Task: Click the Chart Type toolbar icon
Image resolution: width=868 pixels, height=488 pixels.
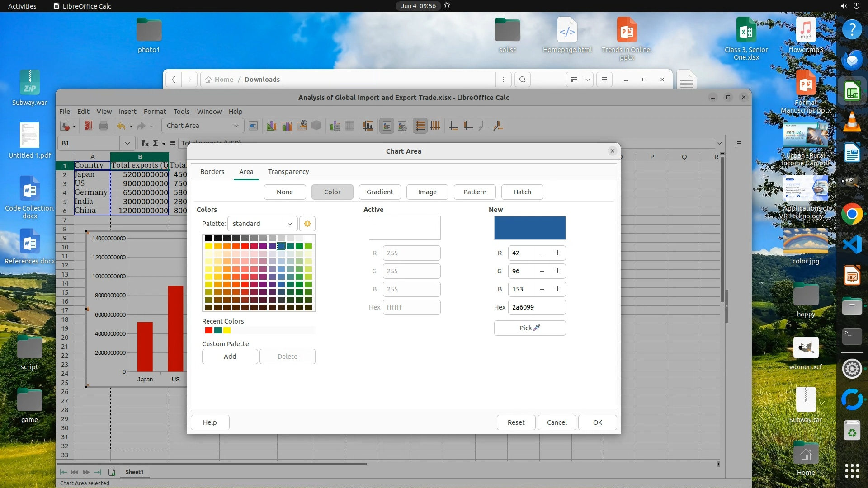Action: [x=271, y=126]
